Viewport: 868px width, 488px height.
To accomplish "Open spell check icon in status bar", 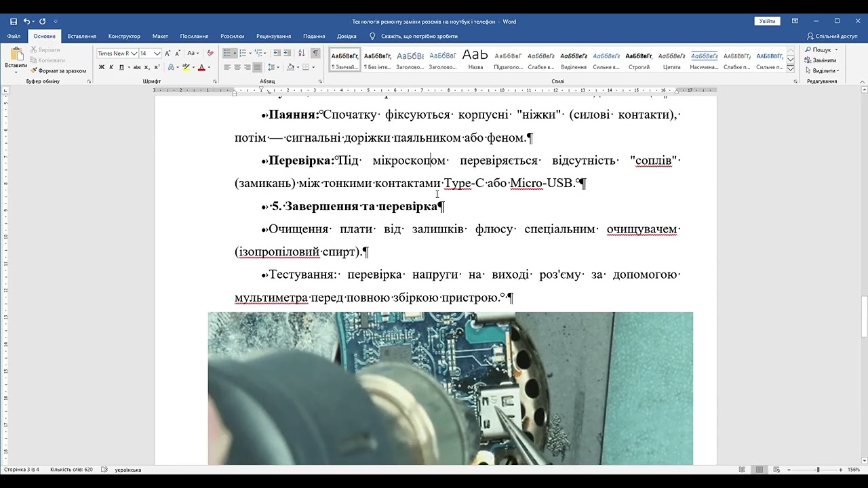I will tap(104, 469).
